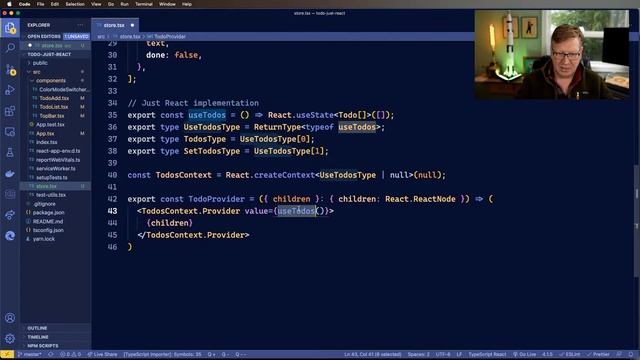The width and height of the screenshot is (640, 360).
Task: Open App.tsx in explorer
Action: click(x=45, y=133)
